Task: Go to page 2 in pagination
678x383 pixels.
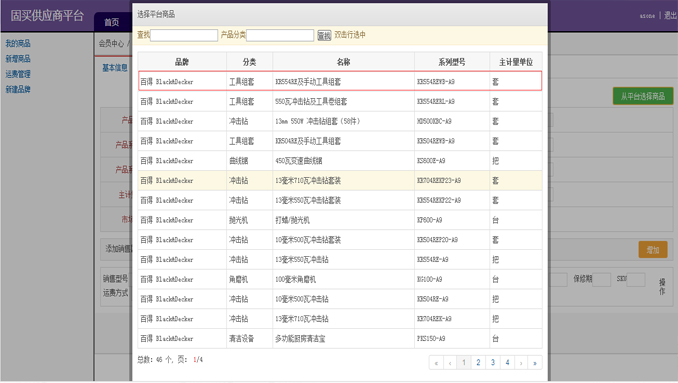Action: 478,363
